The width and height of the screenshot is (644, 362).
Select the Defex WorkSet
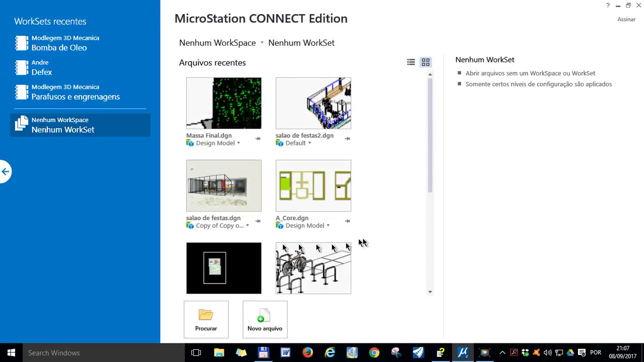pos(80,67)
